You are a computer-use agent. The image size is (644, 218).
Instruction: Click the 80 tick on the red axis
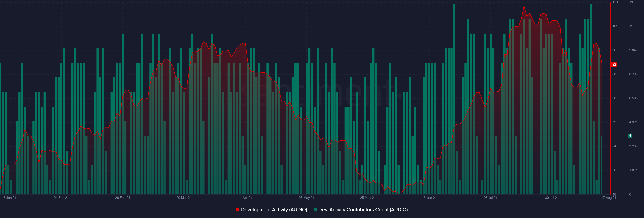pos(614,98)
